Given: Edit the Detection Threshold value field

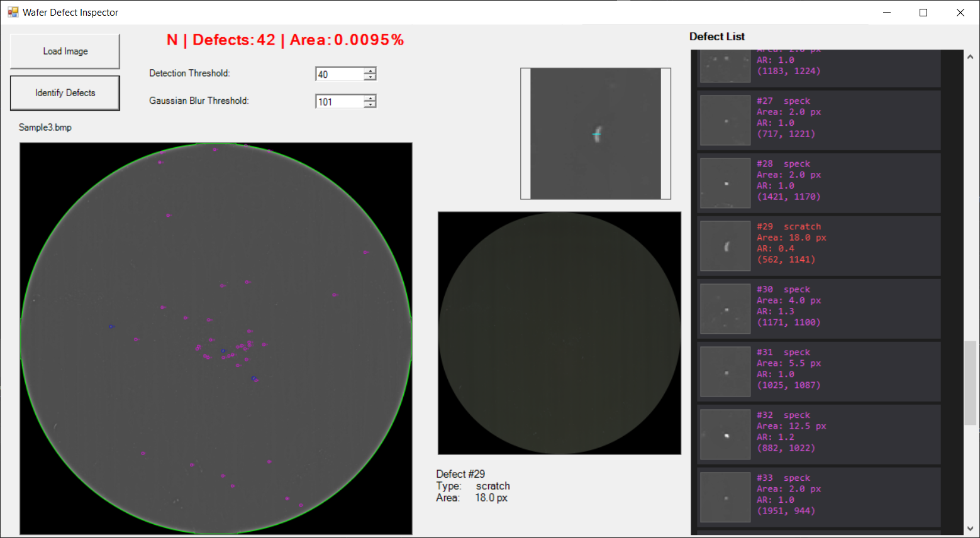Looking at the screenshot, I should (x=340, y=74).
